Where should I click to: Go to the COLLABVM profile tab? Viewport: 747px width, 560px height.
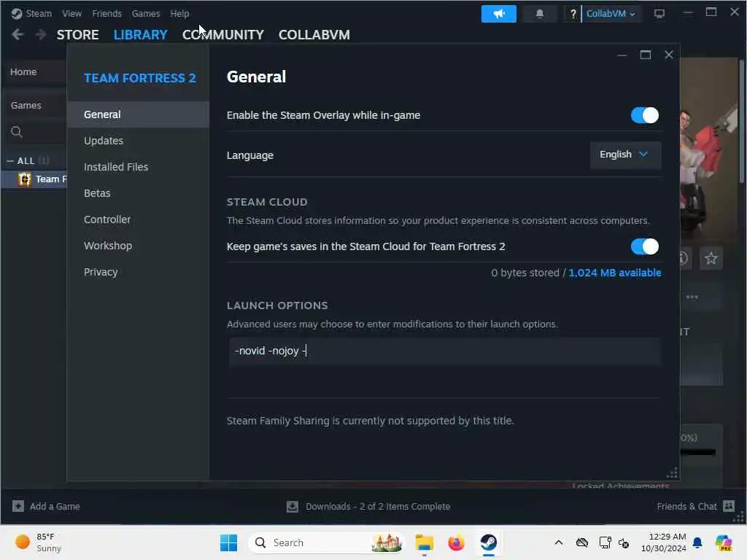coord(314,35)
